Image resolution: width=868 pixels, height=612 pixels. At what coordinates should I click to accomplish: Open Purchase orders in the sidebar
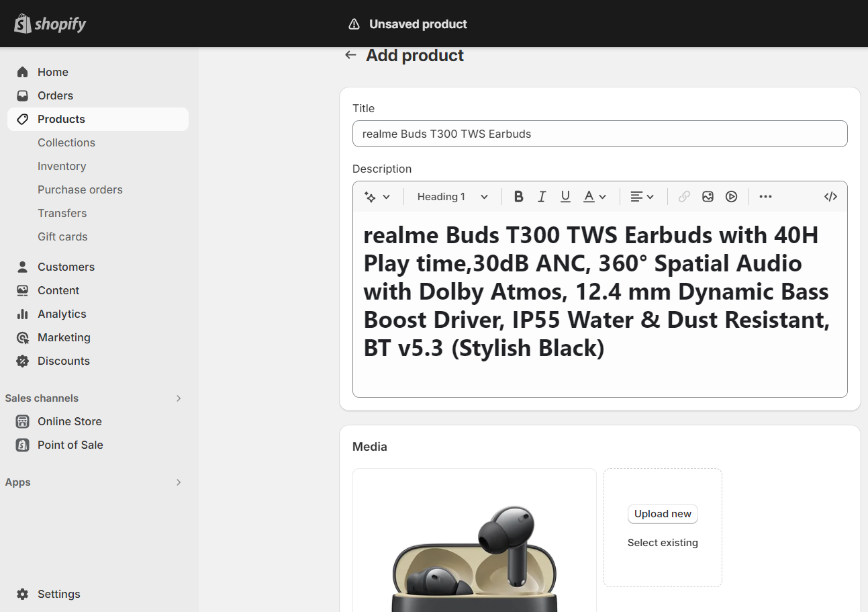pyautogui.click(x=80, y=189)
